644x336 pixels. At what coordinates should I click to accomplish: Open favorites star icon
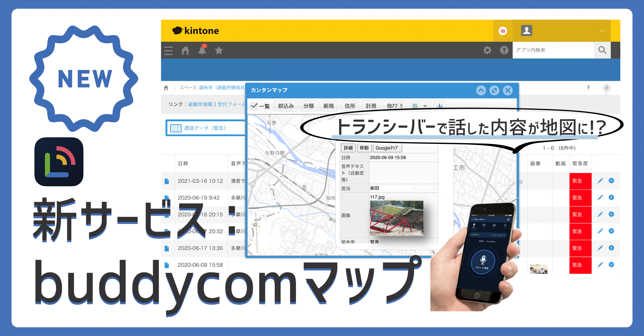(219, 50)
